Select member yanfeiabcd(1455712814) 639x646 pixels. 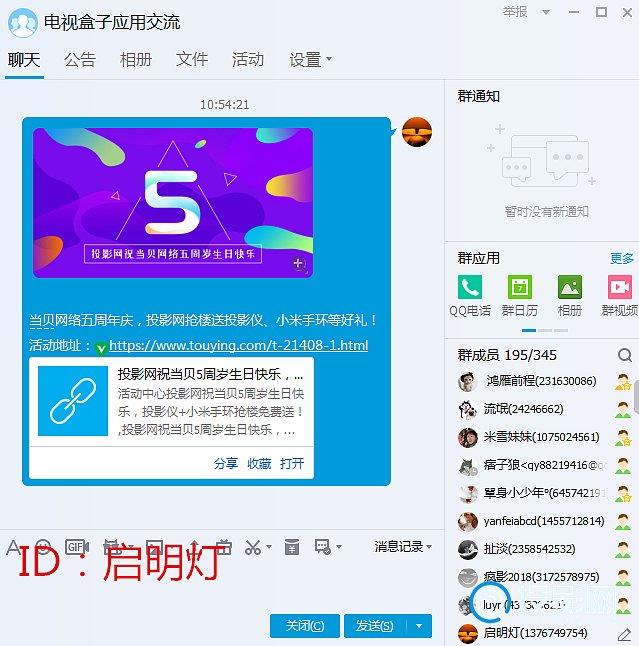pos(544,522)
